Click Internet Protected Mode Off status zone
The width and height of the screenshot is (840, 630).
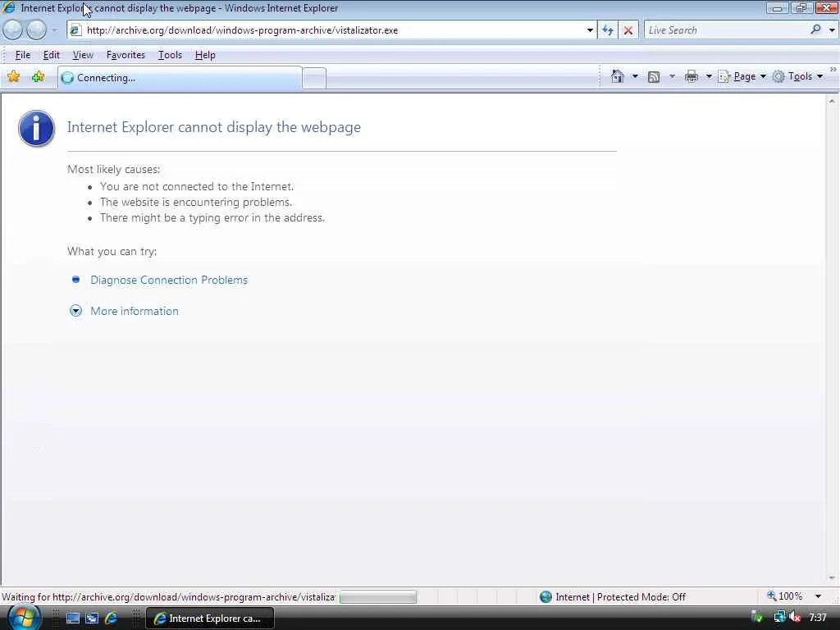point(612,597)
